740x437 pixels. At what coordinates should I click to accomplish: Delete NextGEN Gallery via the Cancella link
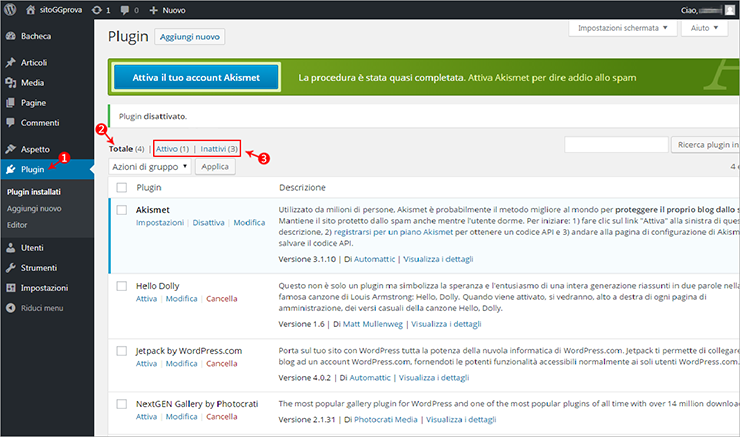[x=222, y=417]
